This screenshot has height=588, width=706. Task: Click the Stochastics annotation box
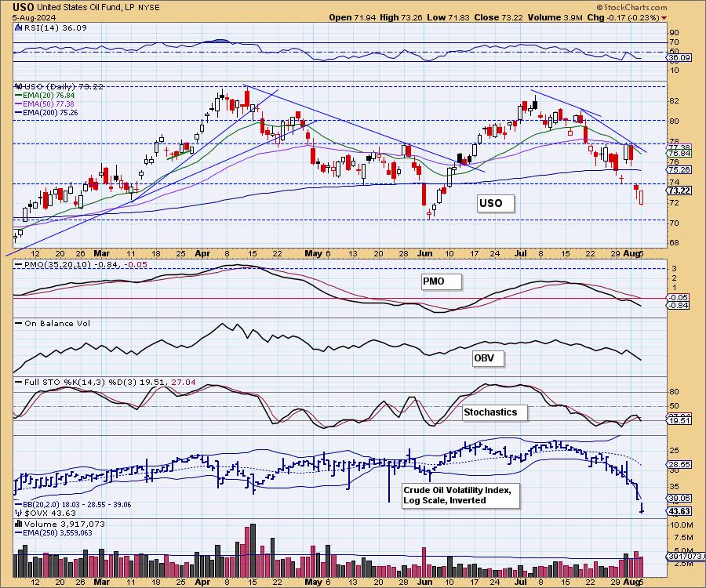494,412
